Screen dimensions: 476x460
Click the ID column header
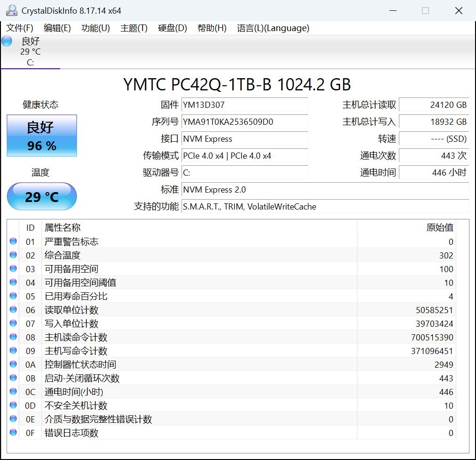pos(31,227)
